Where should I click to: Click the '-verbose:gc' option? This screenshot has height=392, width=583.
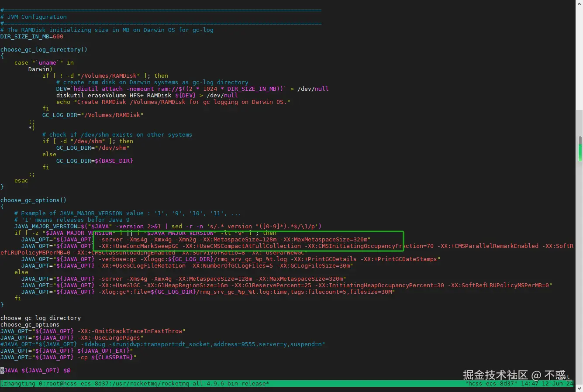click(117, 259)
